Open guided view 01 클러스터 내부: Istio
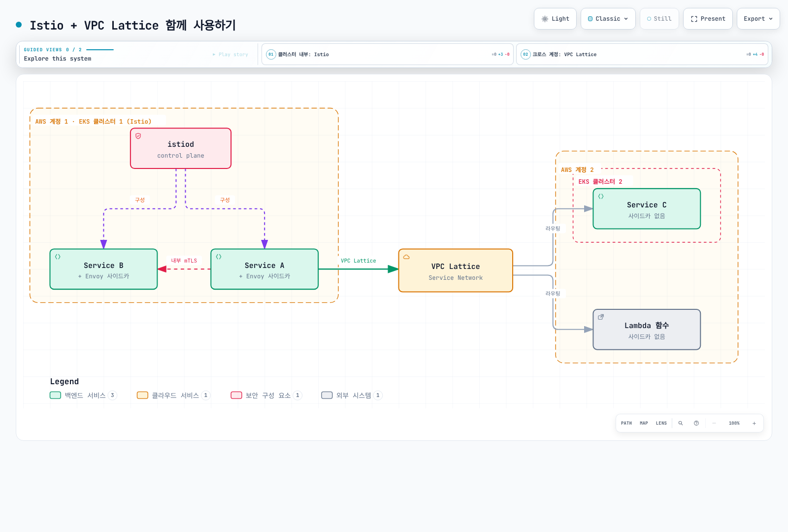Screen dimensions: 788x532 388,54
